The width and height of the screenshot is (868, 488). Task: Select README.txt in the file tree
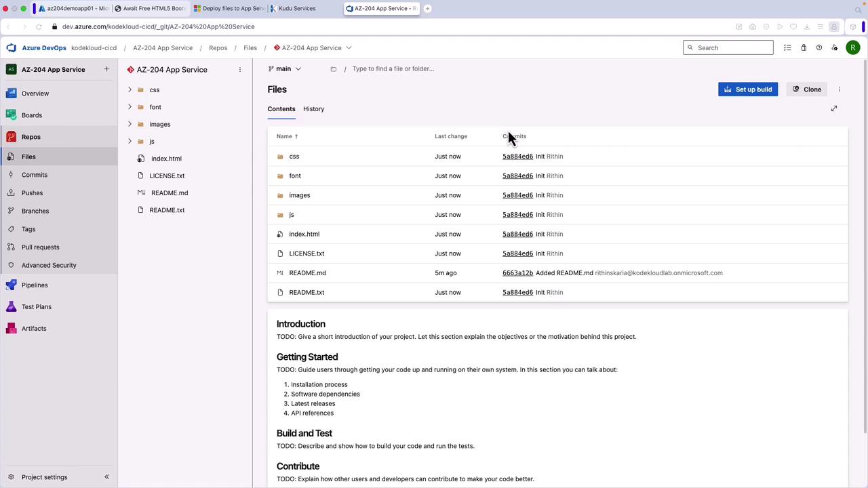point(167,210)
